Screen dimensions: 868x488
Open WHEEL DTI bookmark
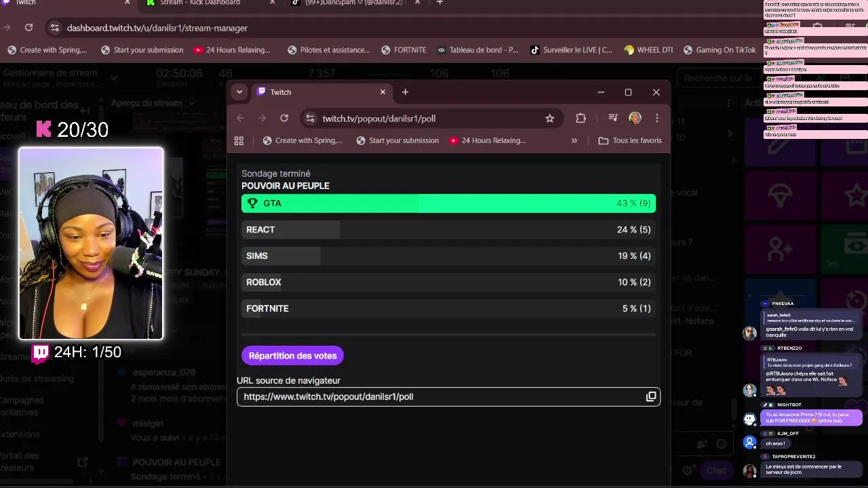[648, 49]
